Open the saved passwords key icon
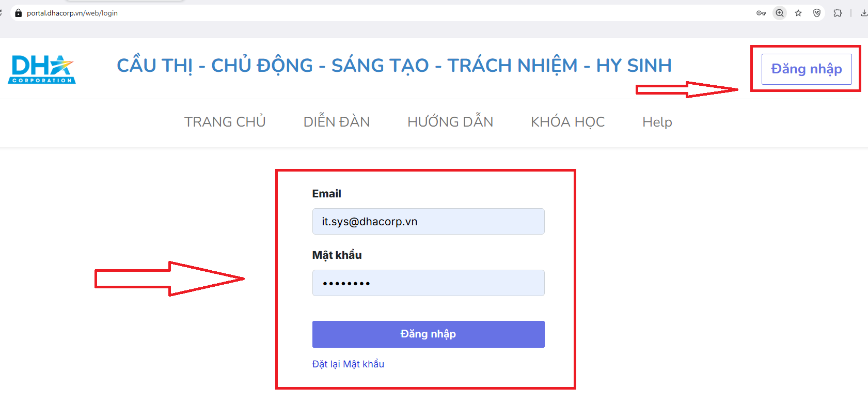 click(761, 13)
